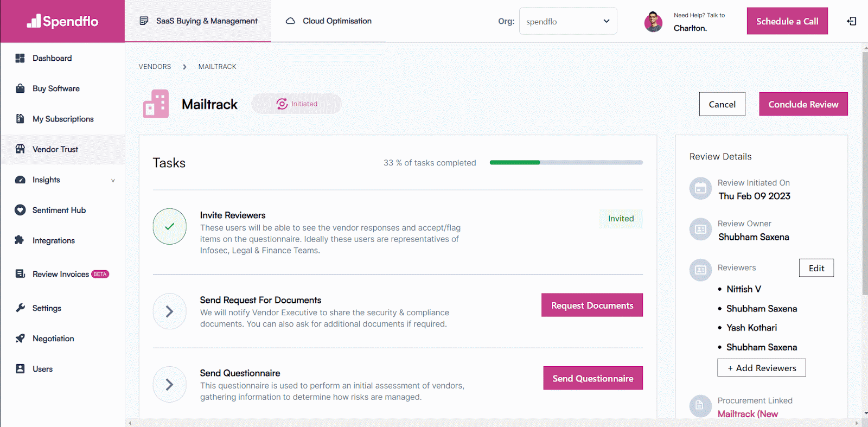
Task: Click the VENDORS breadcrumb link
Action: point(155,67)
